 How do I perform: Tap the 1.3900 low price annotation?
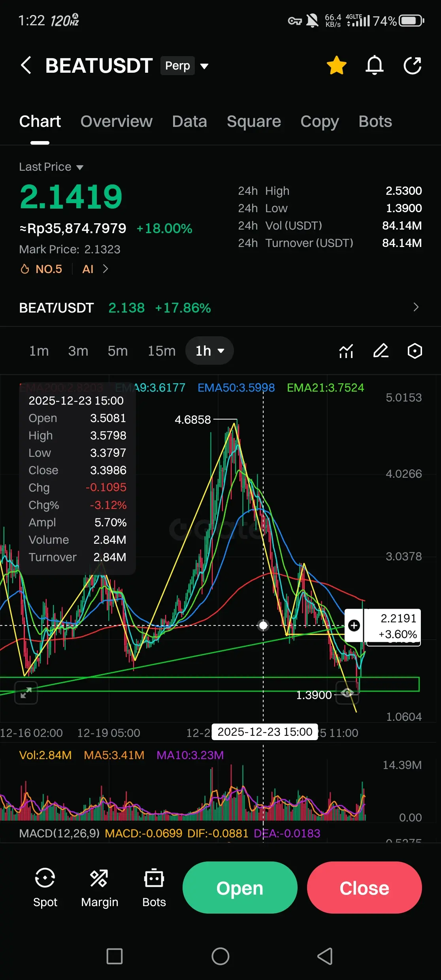(x=314, y=695)
